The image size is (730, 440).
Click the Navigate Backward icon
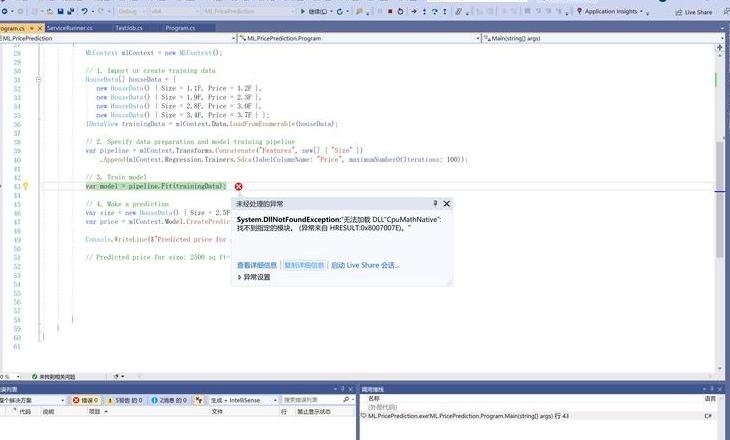(x=5, y=11)
